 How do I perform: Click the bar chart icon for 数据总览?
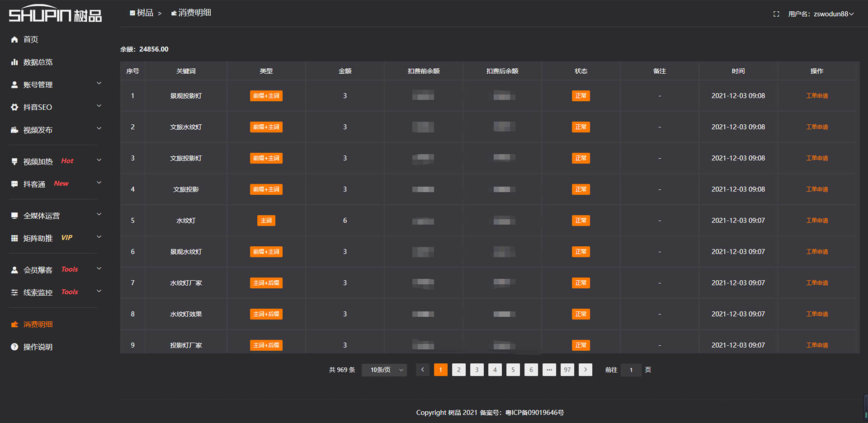coord(14,62)
